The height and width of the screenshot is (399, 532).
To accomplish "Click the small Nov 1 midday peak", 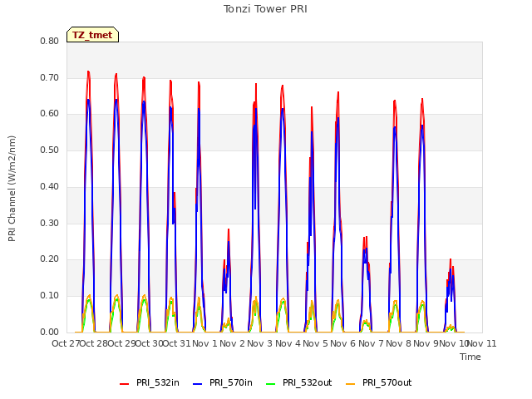I will [x=229, y=230].
